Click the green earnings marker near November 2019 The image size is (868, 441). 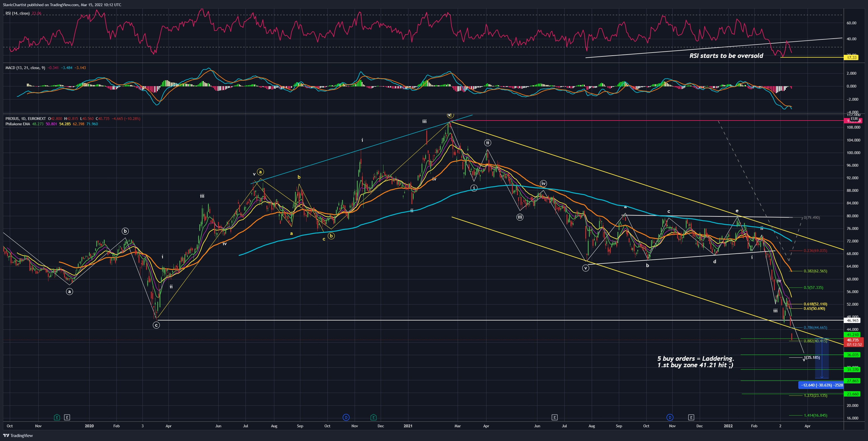pyautogui.click(x=57, y=418)
